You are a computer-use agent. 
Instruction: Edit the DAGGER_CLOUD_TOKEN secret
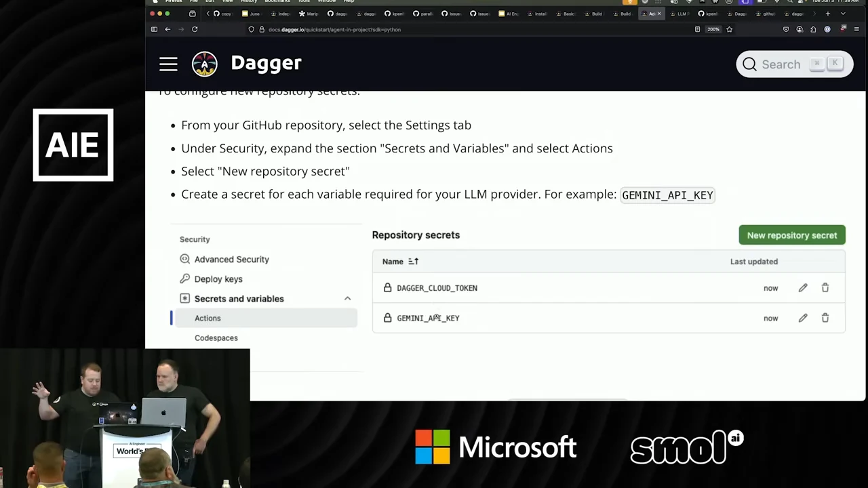tap(803, 288)
